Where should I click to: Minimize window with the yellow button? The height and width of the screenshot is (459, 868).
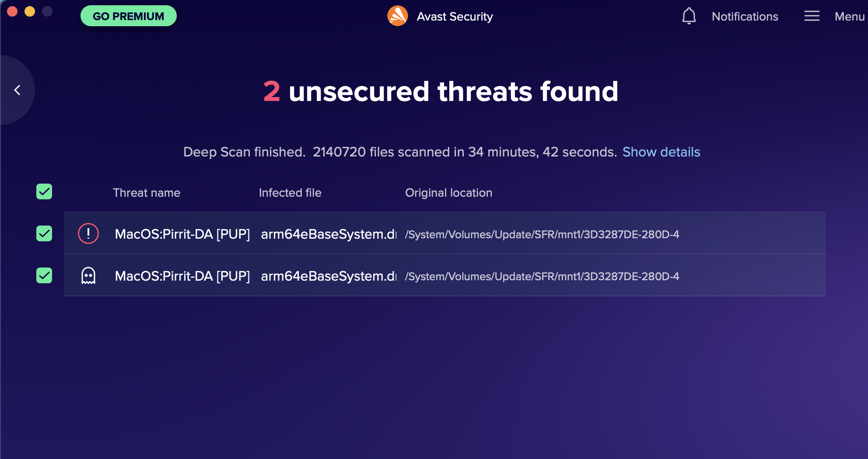(x=30, y=11)
